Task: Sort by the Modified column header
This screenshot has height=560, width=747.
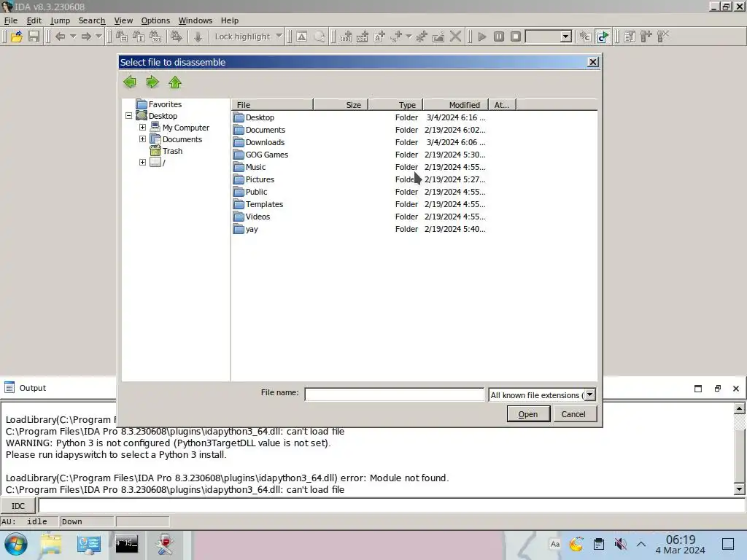Action: [x=456, y=105]
